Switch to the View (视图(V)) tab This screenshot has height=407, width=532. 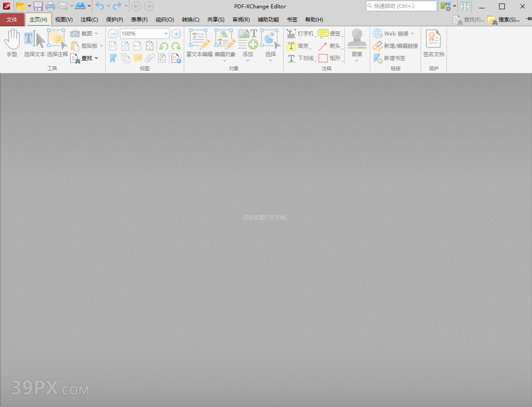coord(64,20)
